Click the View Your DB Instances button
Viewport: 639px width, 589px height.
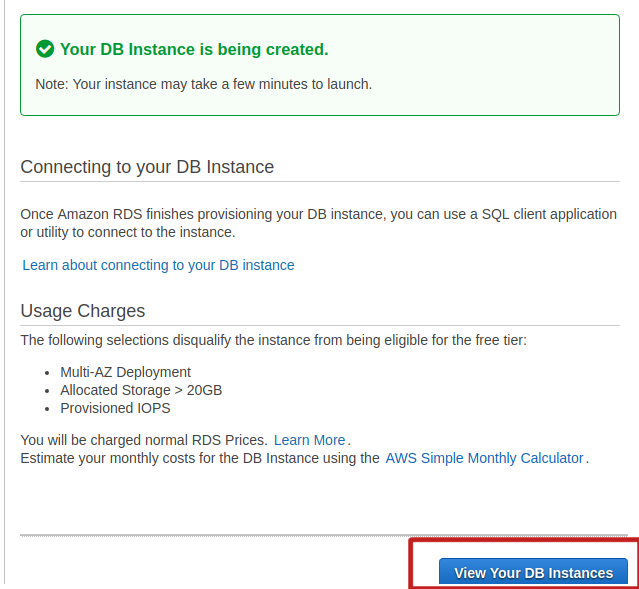[x=533, y=573]
